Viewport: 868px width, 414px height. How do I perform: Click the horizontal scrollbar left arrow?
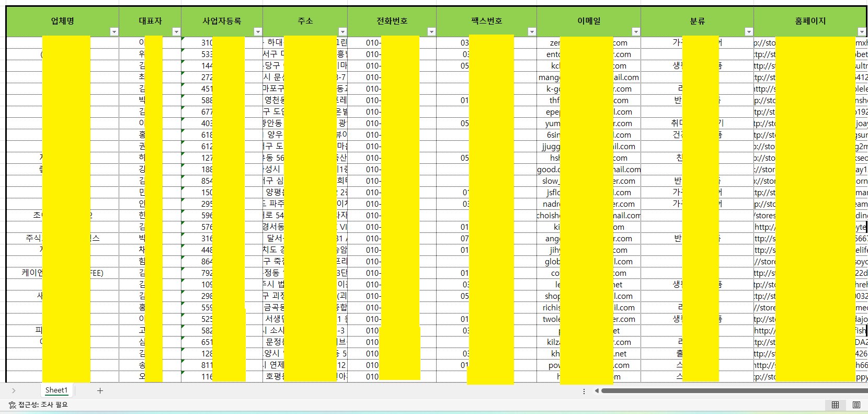tap(597, 390)
